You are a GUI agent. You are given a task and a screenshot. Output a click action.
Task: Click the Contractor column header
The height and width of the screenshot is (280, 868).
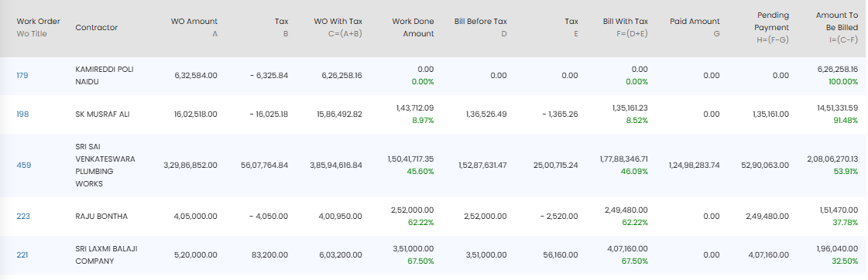coord(96,28)
